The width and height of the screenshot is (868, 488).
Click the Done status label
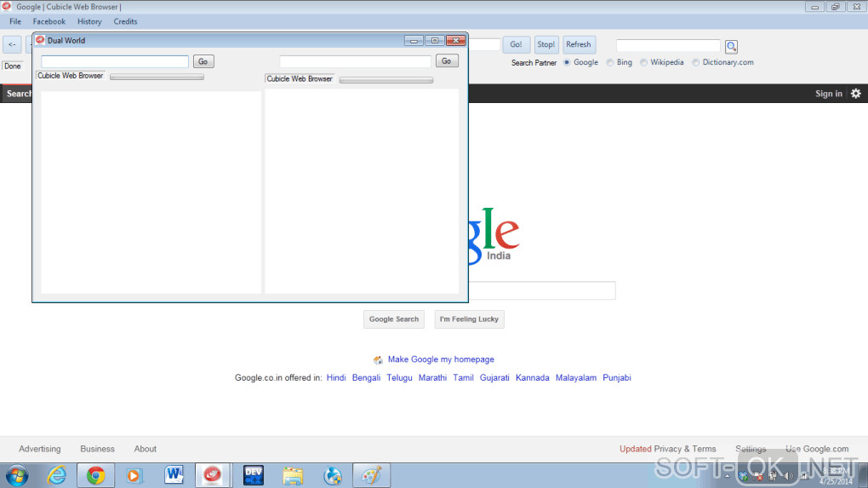coord(12,66)
